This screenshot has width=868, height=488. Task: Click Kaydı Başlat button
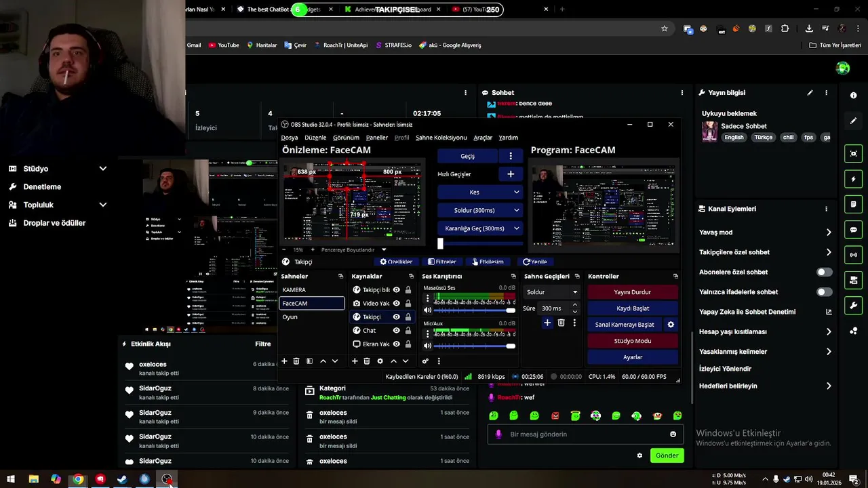(633, 308)
